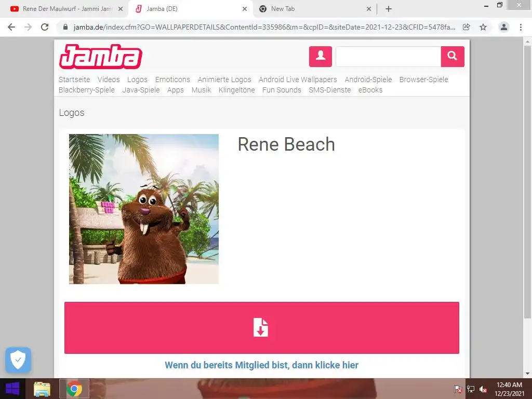Open a new tab with plus

389,9
